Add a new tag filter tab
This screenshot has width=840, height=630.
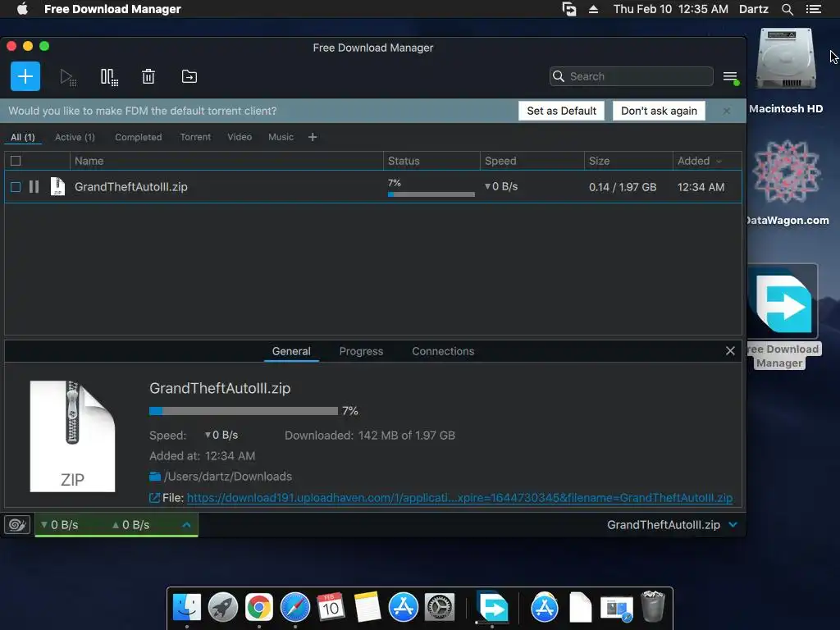tap(313, 137)
